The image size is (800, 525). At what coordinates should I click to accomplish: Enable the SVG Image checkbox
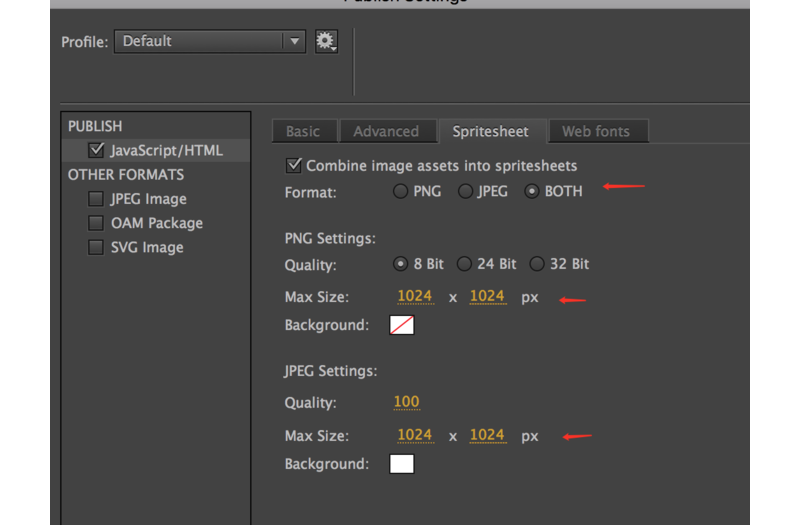tap(96, 247)
